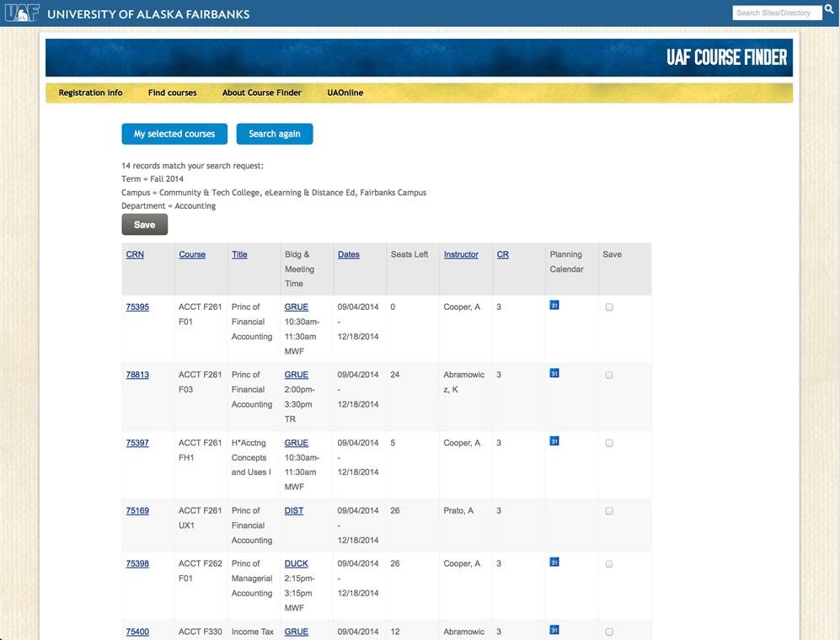Image resolution: width=840 pixels, height=640 pixels.
Task: Check the save box for CRN 78813
Action: coord(609,376)
